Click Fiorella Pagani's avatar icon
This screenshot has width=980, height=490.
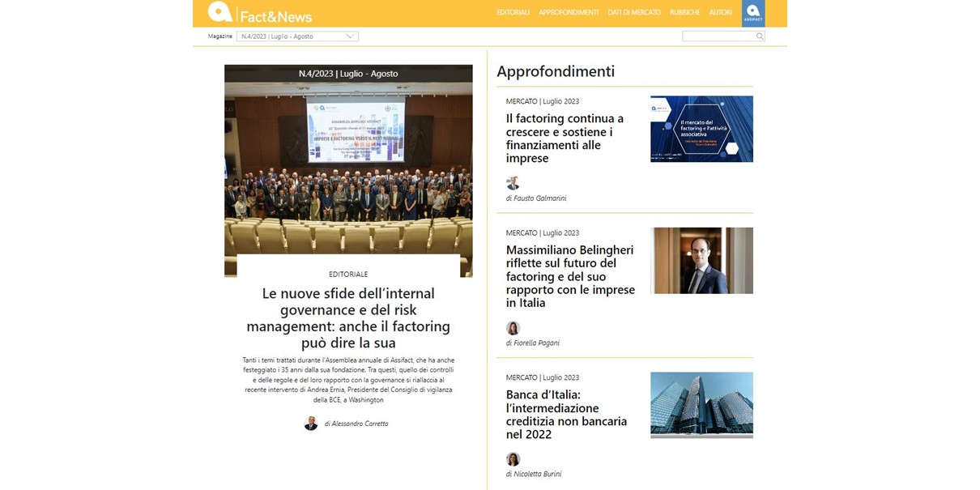(513, 328)
